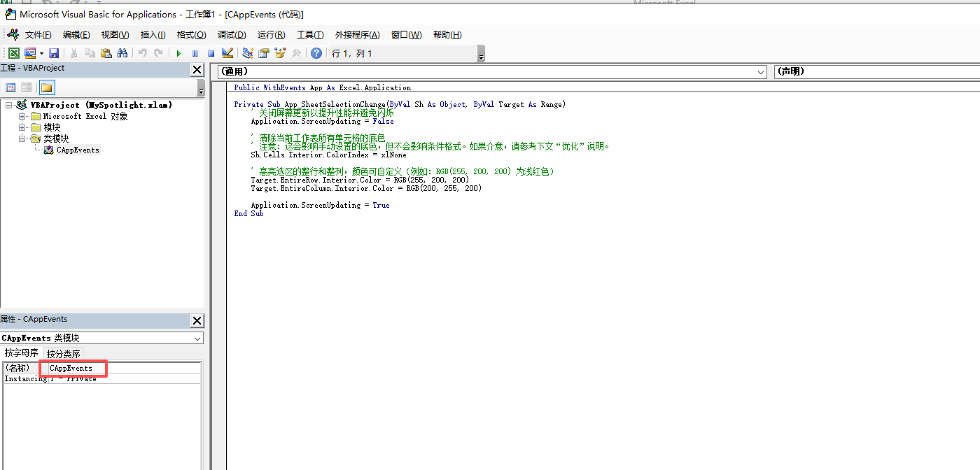Click the Cut scissors icon
Screen dimensions: 980x470
click(x=73, y=53)
